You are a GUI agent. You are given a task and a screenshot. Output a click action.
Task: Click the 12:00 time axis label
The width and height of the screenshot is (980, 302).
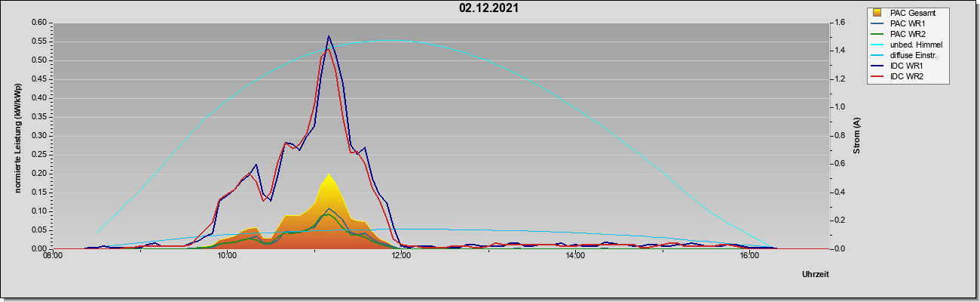[x=401, y=257]
